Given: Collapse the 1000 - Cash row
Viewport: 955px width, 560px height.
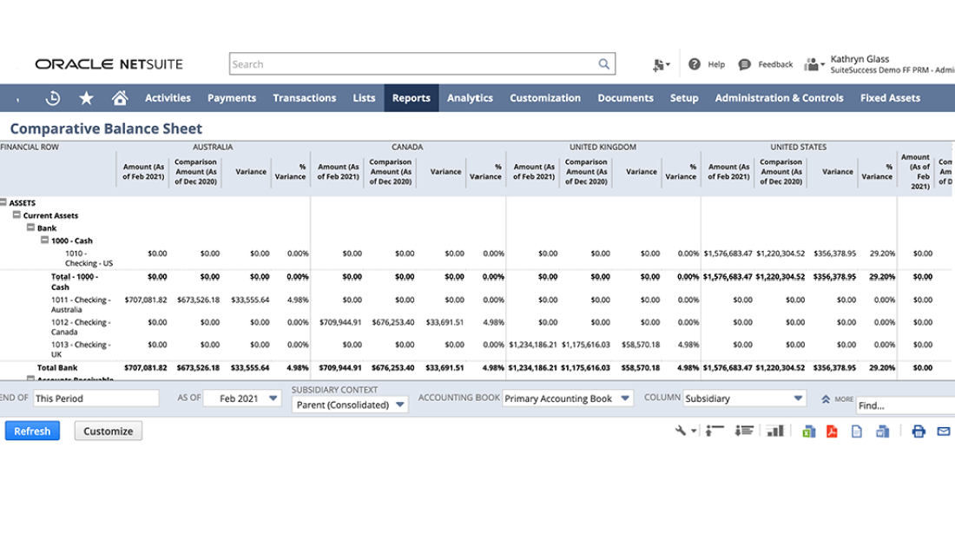Looking at the screenshot, I should [44, 240].
